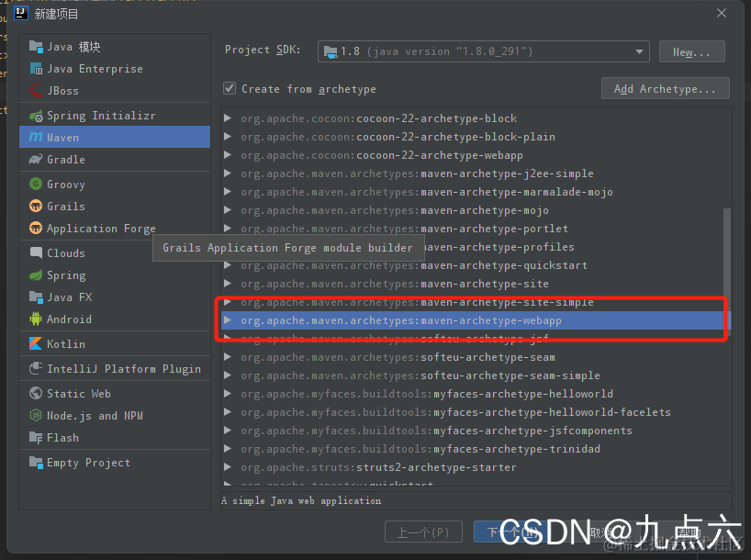This screenshot has width=751, height=560.
Task: Click the Android robot icon
Action: point(36,319)
